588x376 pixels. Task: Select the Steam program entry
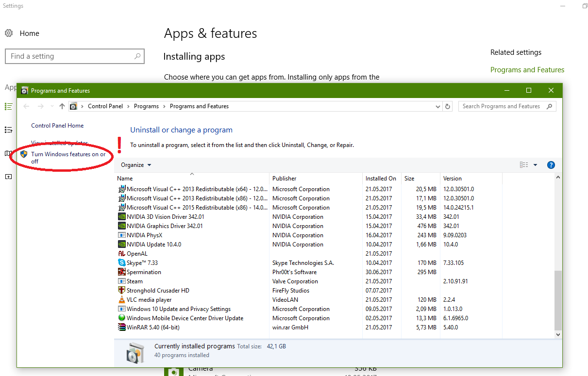click(x=134, y=281)
